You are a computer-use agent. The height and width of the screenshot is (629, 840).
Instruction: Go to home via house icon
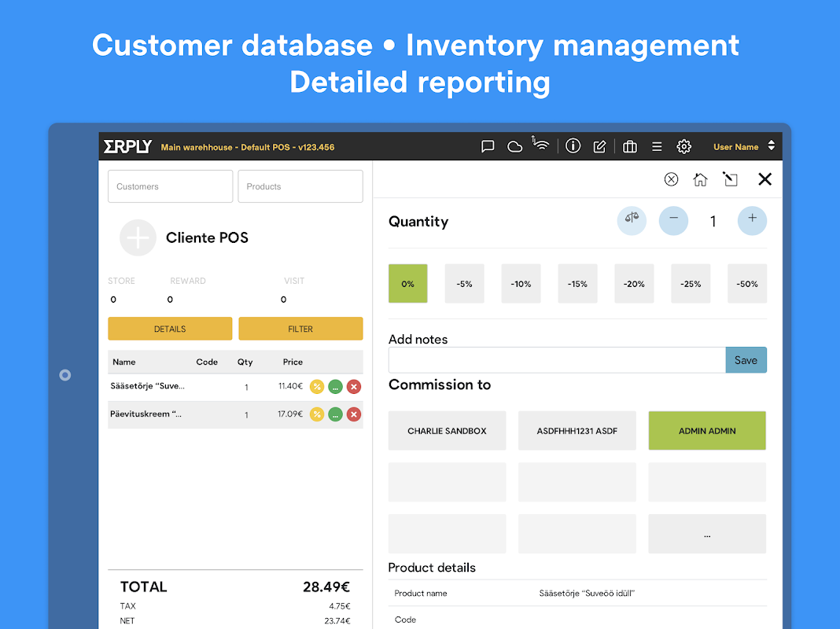pos(700,179)
